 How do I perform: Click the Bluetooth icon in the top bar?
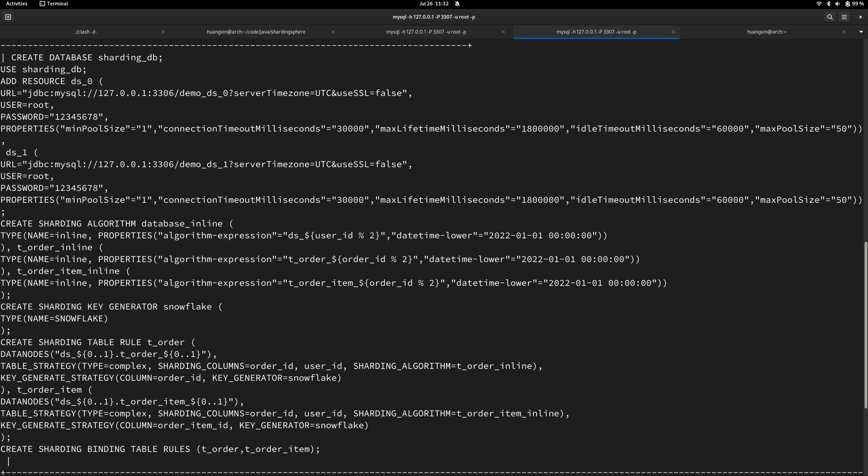[x=828, y=4]
